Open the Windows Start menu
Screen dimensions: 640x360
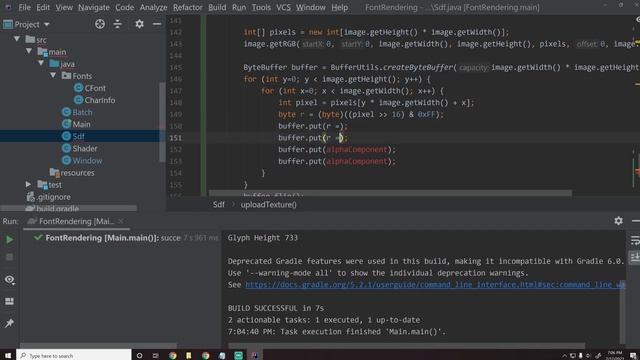point(8,355)
